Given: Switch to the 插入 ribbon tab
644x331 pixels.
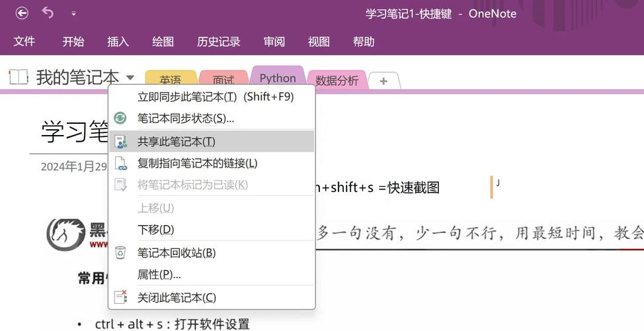Looking at the screenshot, I should [x=118, y=41].
